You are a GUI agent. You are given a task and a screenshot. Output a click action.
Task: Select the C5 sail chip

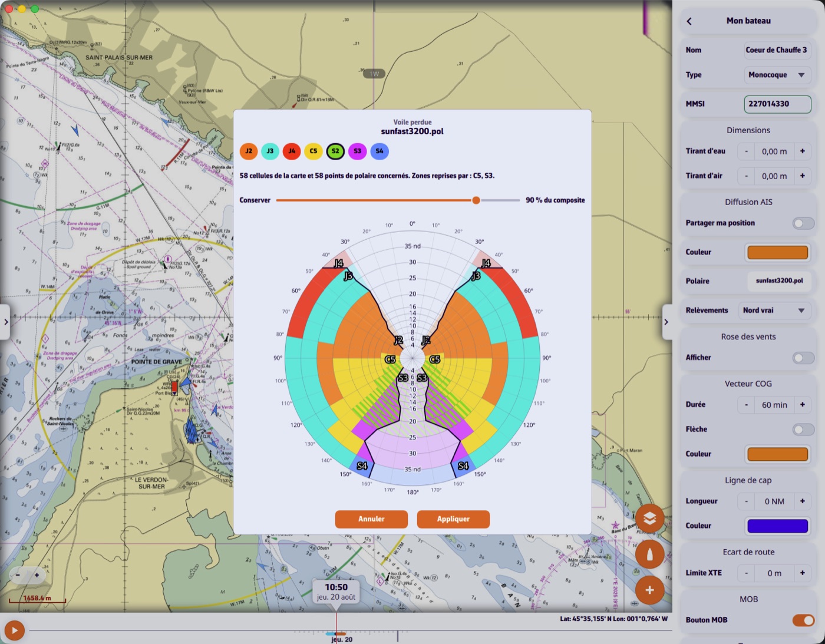point(313,151)
